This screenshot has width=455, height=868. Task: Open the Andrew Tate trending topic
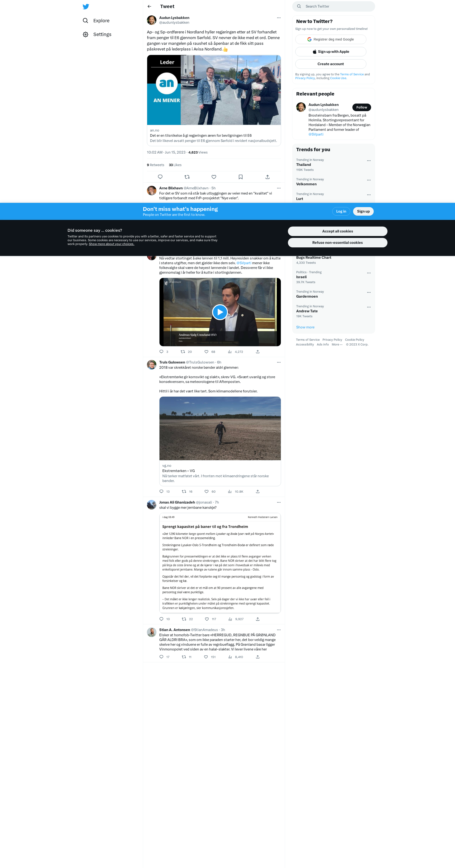tap(333, 311)
